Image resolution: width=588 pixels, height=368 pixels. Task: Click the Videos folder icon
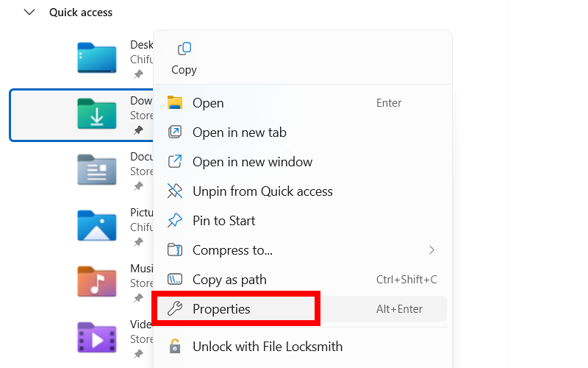[96, 337]
